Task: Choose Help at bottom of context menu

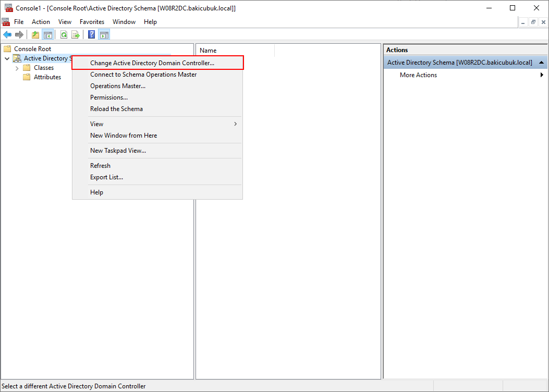Action: pos(157,192)
